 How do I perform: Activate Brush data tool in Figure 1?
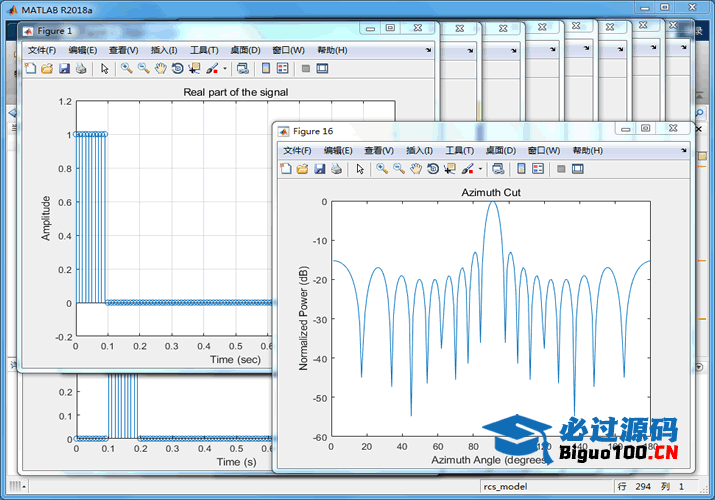(x=212, y=68)
